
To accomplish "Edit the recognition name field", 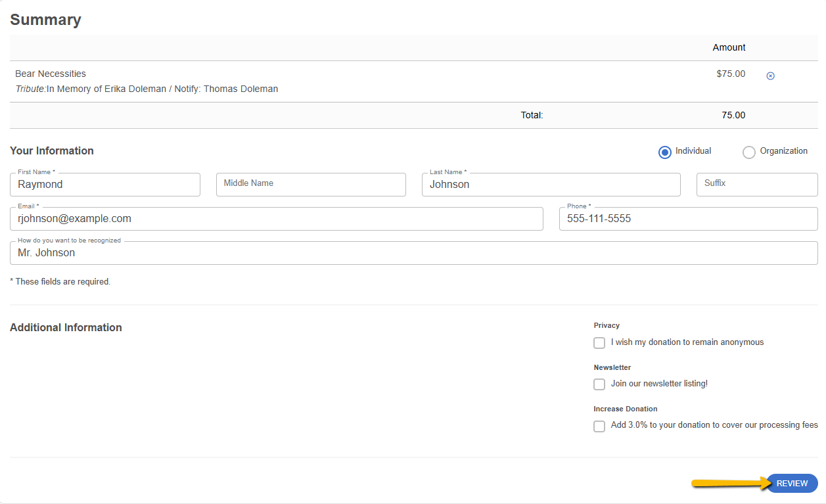I will [x=414, y=253].
